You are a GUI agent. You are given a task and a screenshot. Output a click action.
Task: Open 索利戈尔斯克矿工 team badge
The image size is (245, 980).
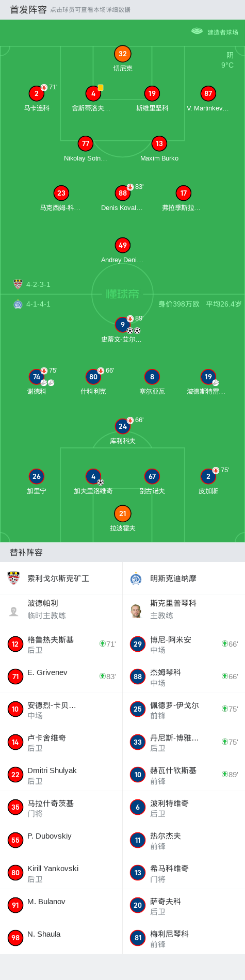coord(14,578)
